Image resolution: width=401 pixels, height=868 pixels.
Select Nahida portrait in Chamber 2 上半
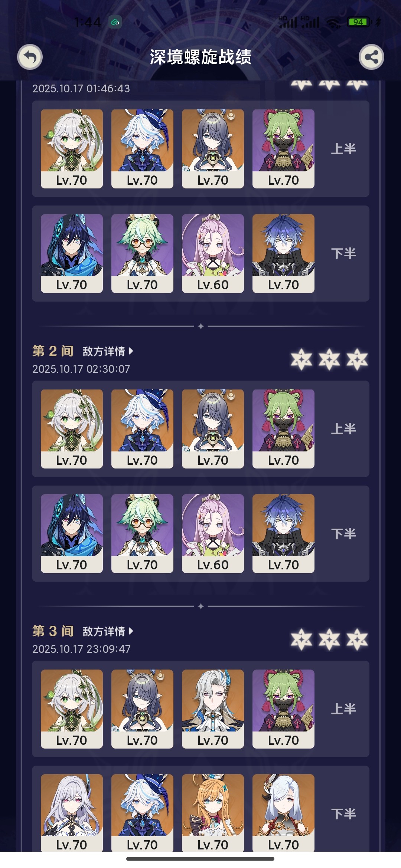[x=72, y=429]
